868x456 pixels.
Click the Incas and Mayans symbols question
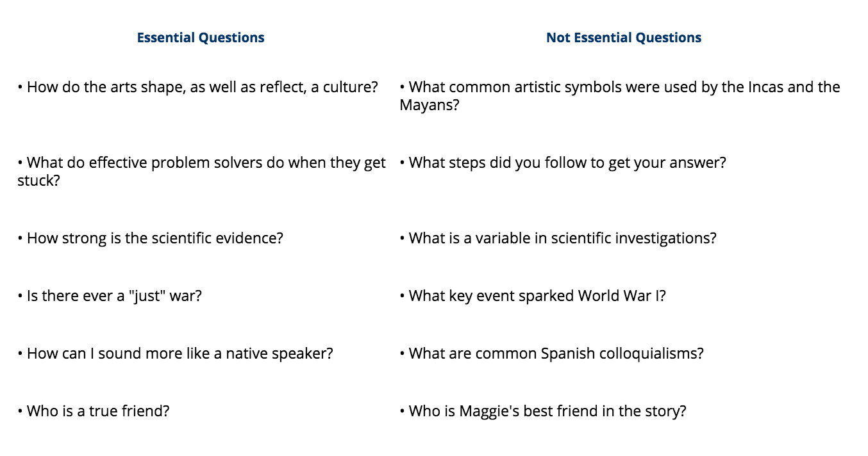(620, 96)
